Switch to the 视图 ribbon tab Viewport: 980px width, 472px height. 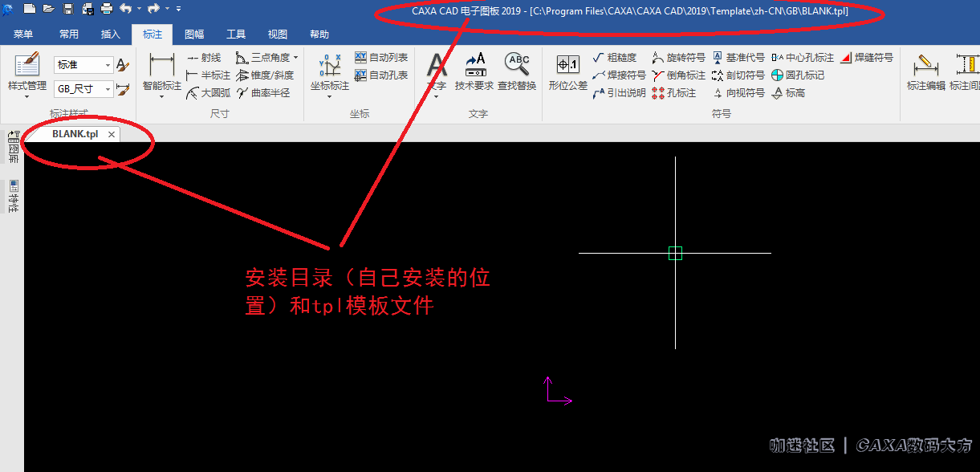[x=278, y=35]
